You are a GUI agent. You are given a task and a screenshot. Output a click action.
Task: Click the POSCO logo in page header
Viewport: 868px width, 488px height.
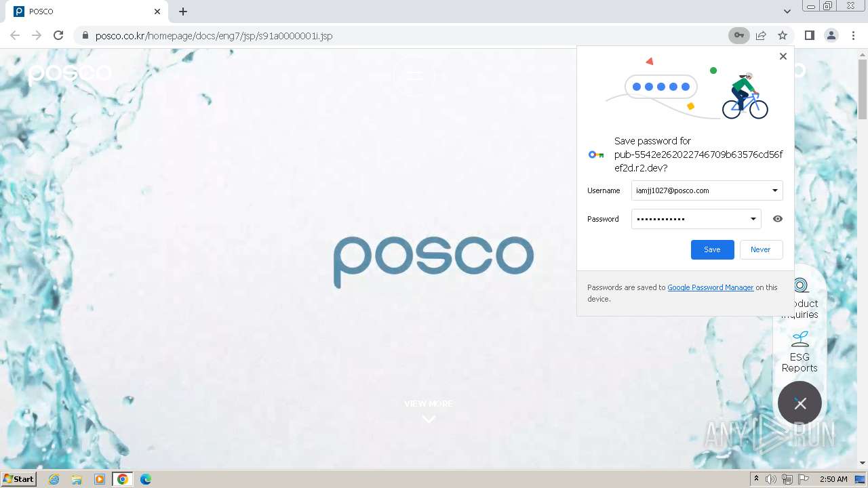coord(70,73)
